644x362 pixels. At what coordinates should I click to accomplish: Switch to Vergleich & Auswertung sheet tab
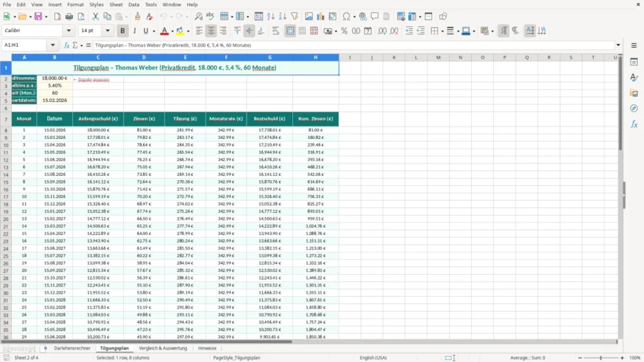163,348
